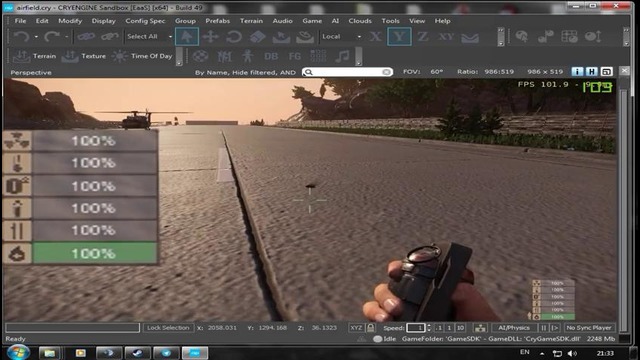The width and height of the screenshot is (640, 360).
Task: Open the Clouds menu
Action: tap(360, 21)
